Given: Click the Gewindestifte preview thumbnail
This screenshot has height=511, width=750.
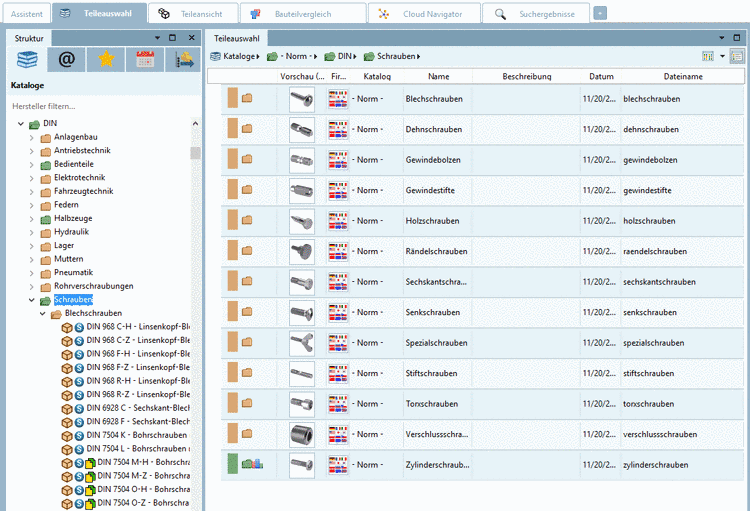Looking at the screenshot, I should click(302, 191).
